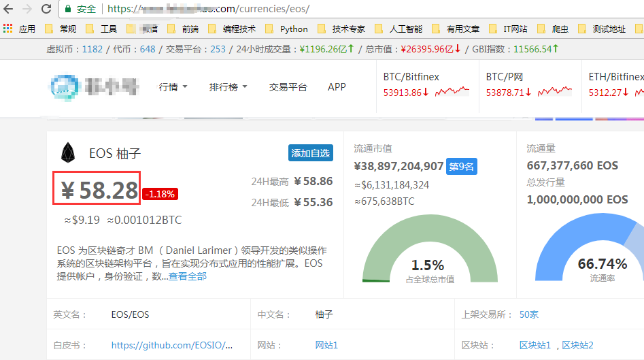Image resolution: width=644 pixels, height=360 pixels.
Task: Open the 区块站2 explorer link
Action: (x=577, y=345)
